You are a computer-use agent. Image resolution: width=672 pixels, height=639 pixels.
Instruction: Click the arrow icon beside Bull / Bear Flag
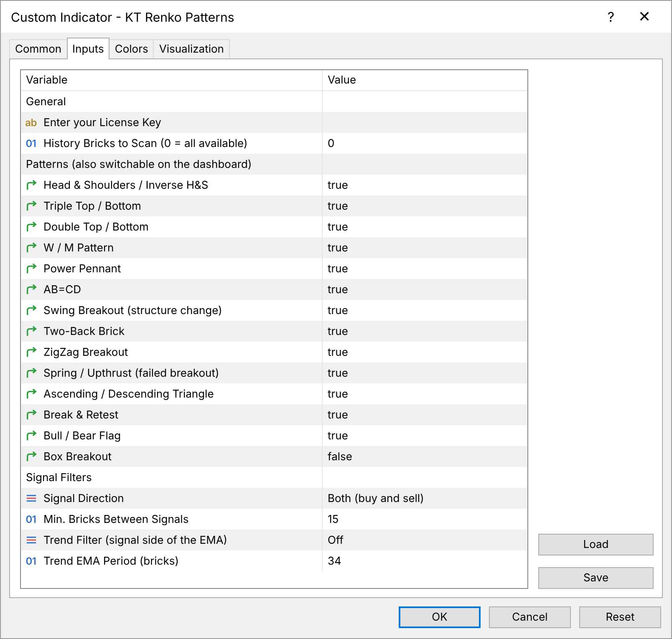(31, 436)
